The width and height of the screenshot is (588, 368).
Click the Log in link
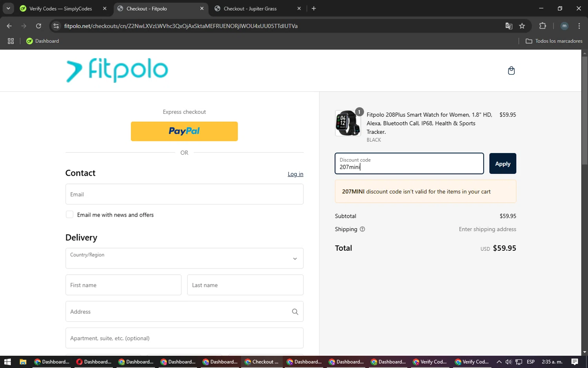click(296, 174)
